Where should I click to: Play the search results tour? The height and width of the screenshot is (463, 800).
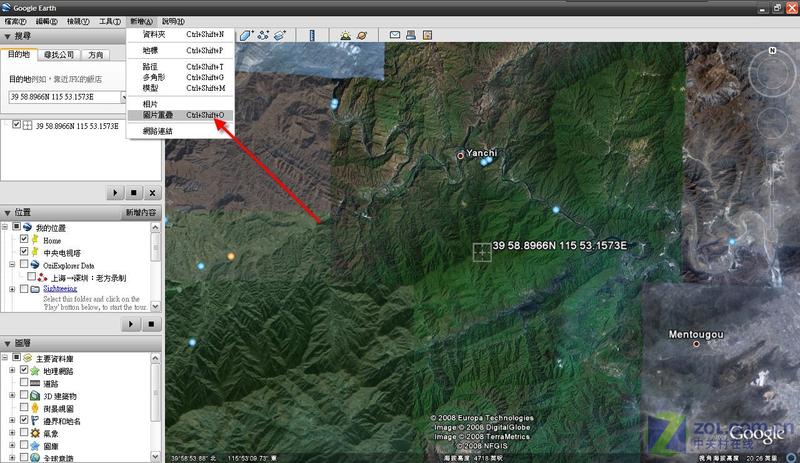(115, 192)
